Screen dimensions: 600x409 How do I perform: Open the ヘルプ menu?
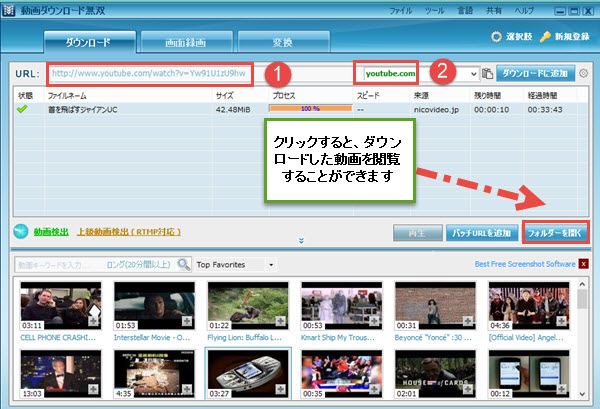point(524,11)
